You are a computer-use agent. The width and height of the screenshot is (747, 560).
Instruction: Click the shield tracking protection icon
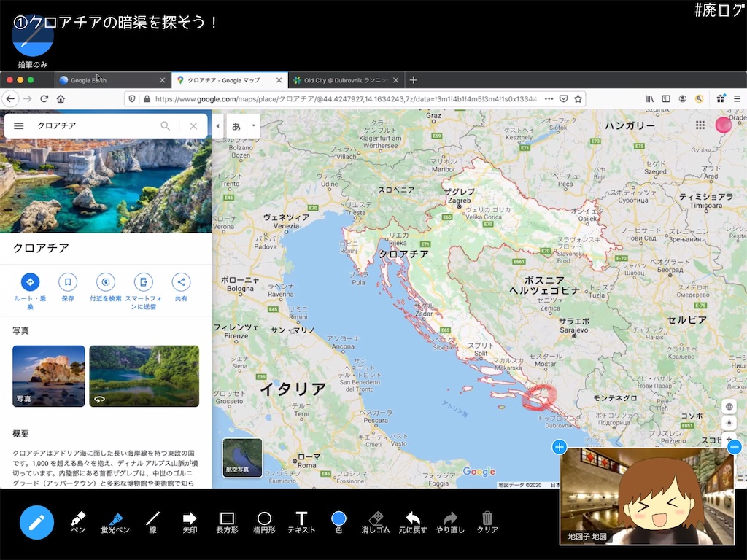coord(132,98)
